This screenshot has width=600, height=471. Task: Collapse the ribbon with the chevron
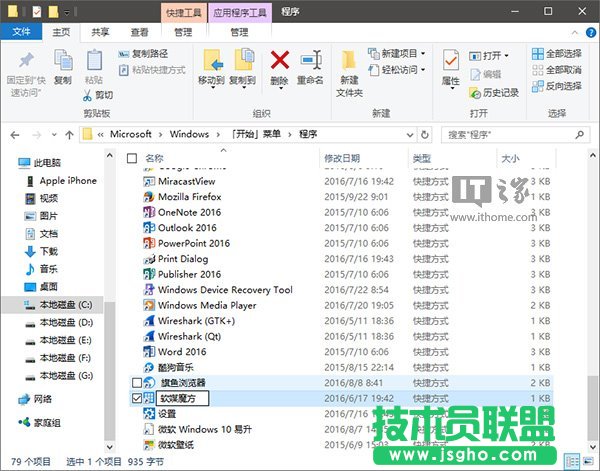coord(574,33)
